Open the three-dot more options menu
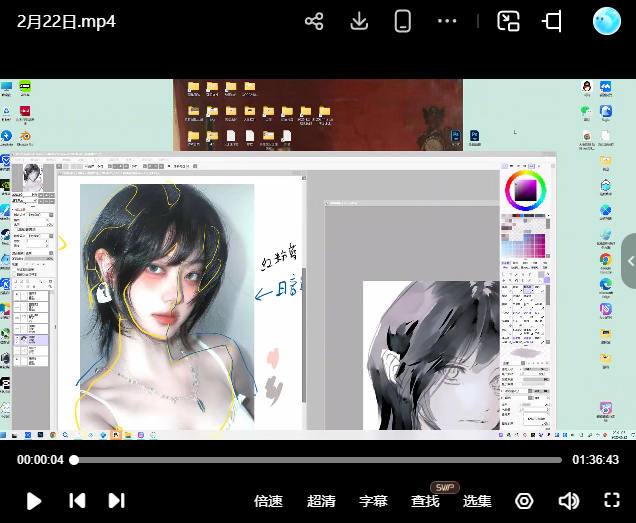The width and height of the screenshot is (636, 523). [447, 21]
